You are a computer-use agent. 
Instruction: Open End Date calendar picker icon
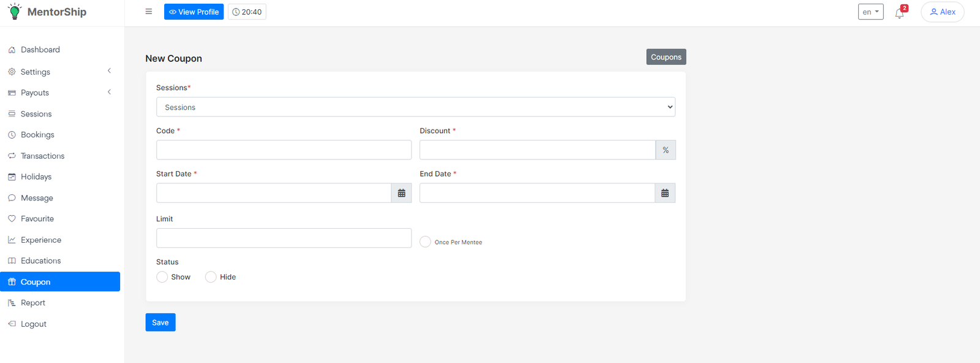click(665, 193)
